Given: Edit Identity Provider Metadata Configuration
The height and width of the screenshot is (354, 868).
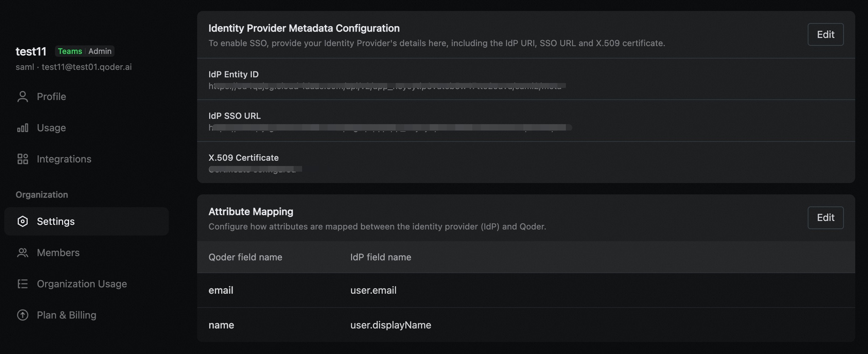Looking at the screenshot, I should [825, 34].
